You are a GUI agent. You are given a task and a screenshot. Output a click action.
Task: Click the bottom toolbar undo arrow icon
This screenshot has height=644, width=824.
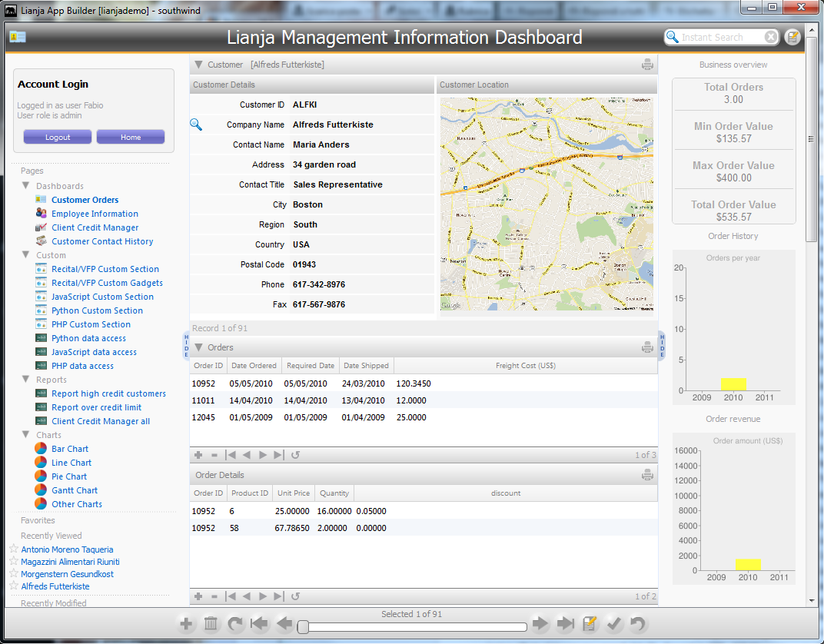click(x=637, y=623)
